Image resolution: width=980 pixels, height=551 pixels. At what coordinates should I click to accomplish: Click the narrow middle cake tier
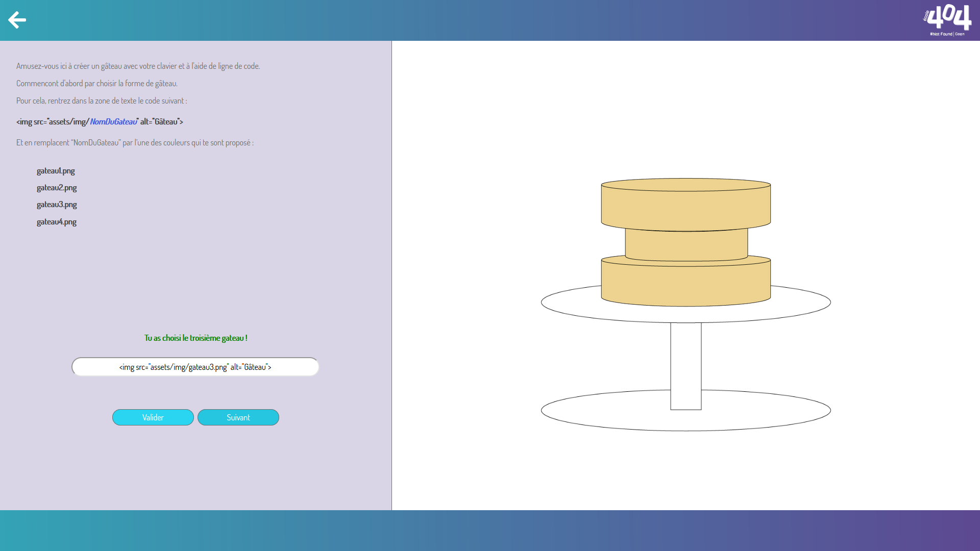pos(685,245)
